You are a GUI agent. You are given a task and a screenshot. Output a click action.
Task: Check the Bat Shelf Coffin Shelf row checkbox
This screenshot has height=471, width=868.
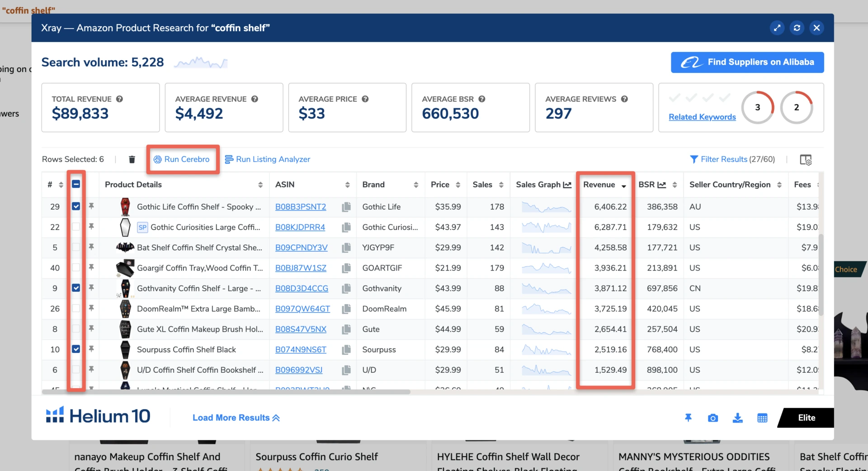tap(76, 247)
